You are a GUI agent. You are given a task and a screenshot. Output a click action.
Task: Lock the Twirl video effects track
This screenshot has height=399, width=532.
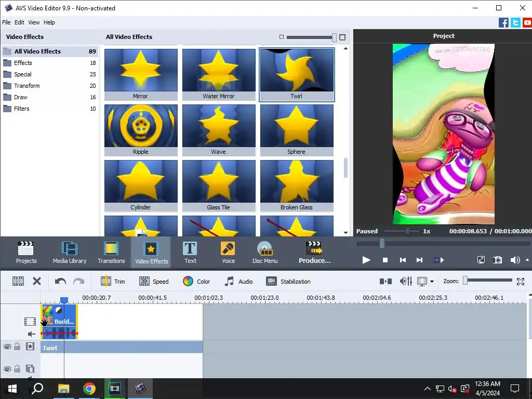coord(17,347)
